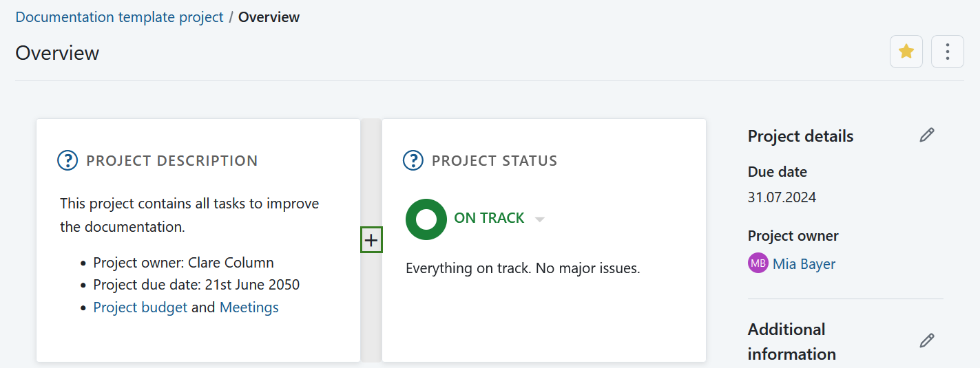Click the favorite star icon

[x=906, y=52]
